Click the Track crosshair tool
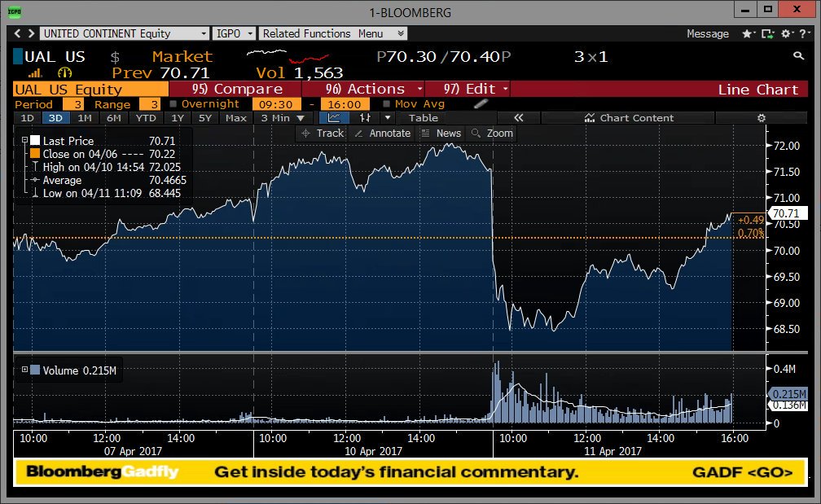 (323, 134)
